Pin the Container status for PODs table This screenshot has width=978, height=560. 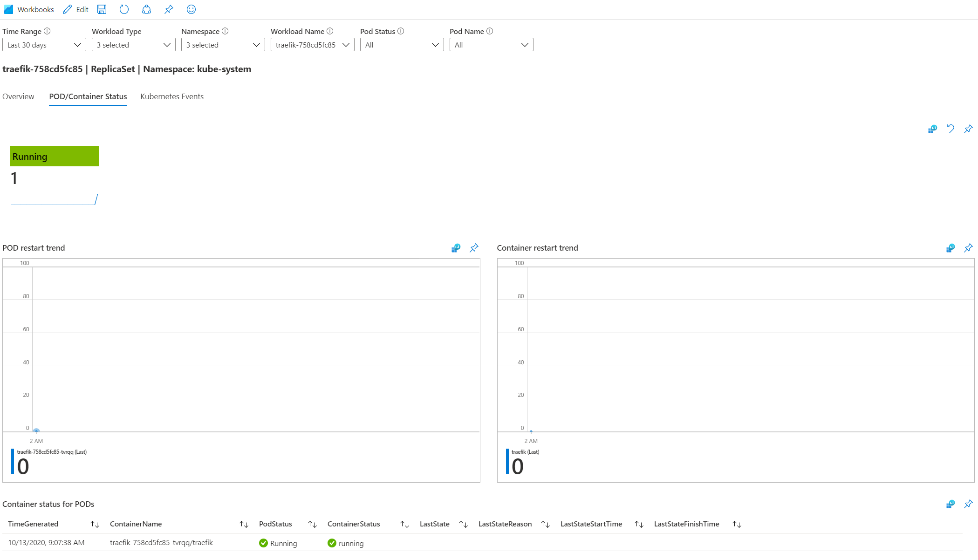pos(968,504)
